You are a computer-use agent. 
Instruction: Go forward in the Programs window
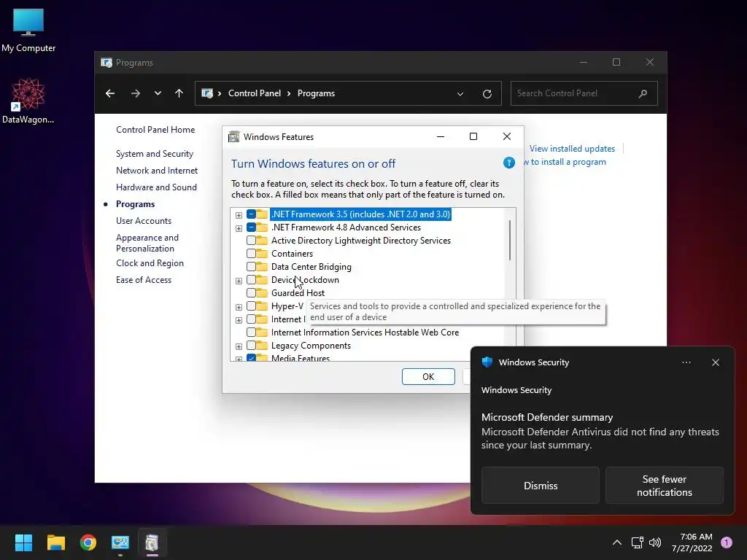pyautogui.click(x=135, y=93)
